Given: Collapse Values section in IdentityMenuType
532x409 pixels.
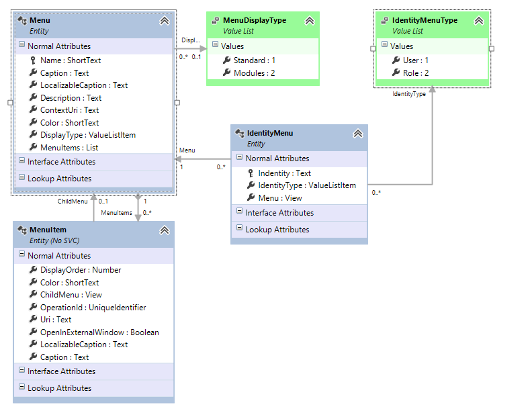Looking at the screenshot, I should pos(384,44).
